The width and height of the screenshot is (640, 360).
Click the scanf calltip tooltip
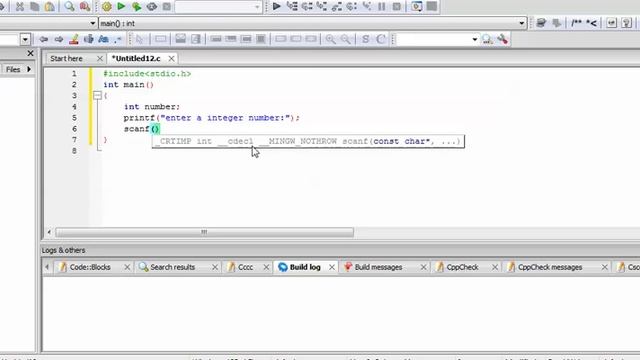tap(308, 142)
